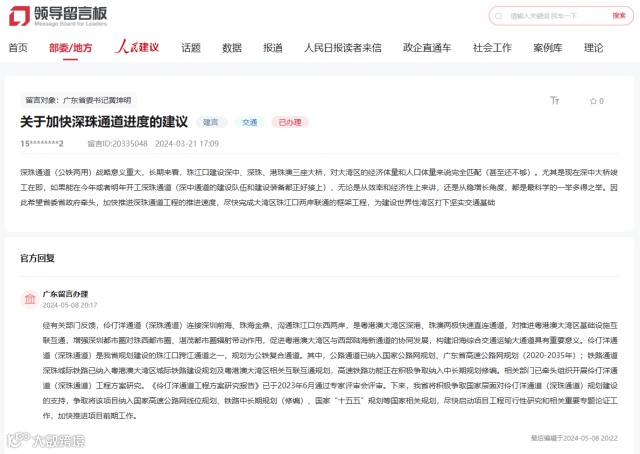Click the 官方回复 heading

[x=38, y=258]
